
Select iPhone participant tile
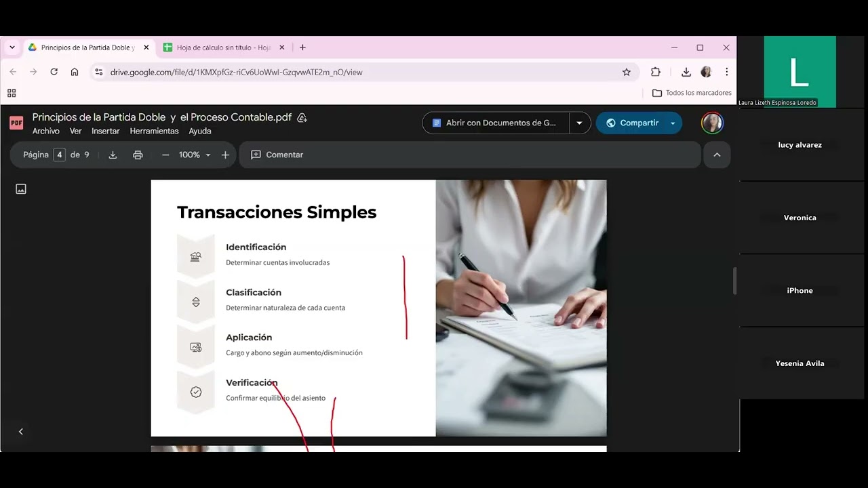pos(800,291)
